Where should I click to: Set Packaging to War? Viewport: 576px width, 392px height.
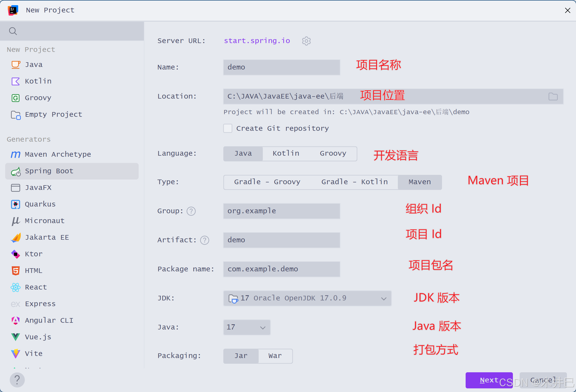(275, 356)
